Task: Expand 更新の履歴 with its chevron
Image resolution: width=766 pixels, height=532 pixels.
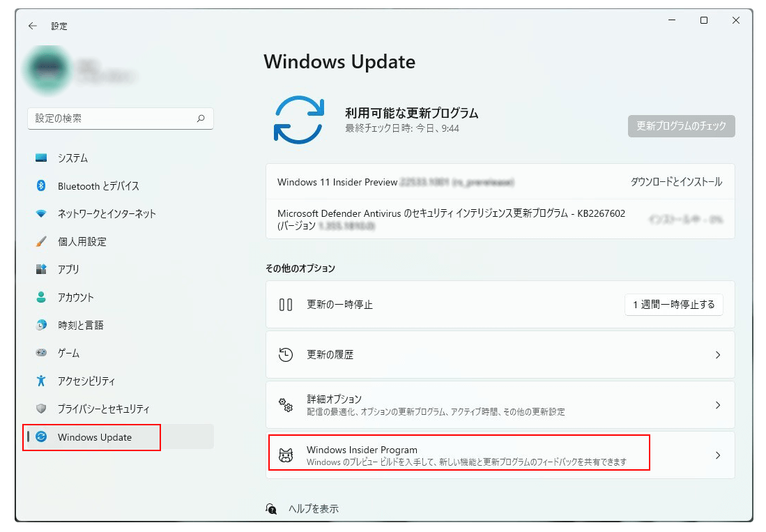Action: pyautogui.click(x=718, y=355)
